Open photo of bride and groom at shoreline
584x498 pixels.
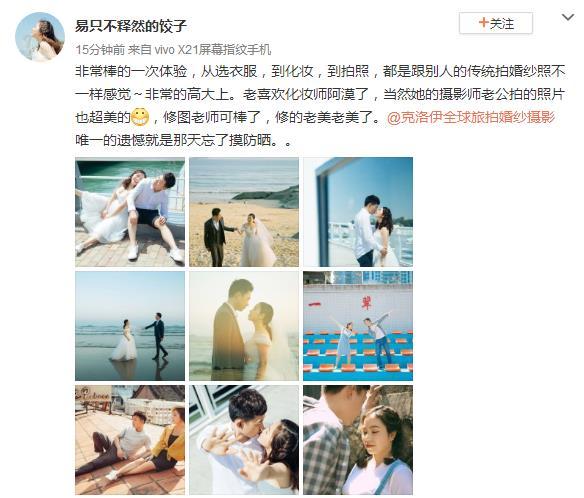pos(130,326)
